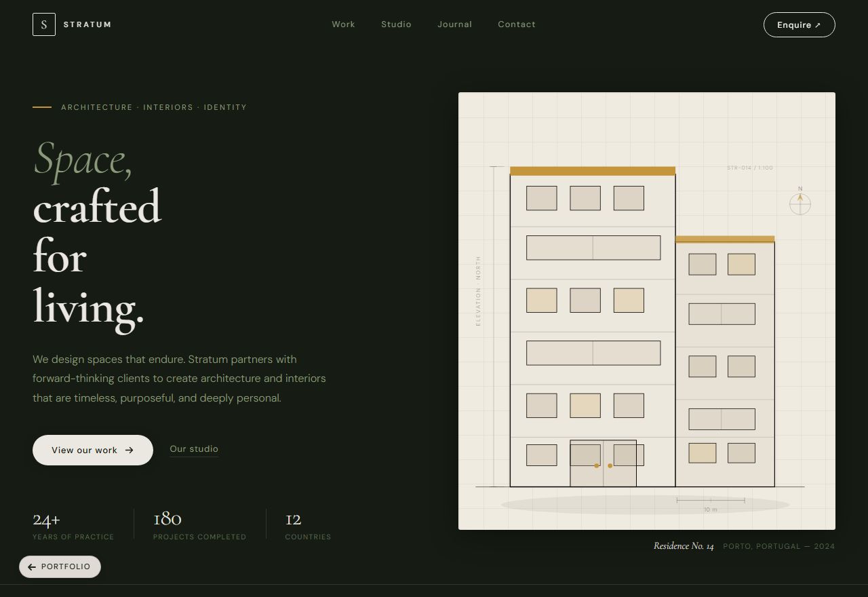Click the Portfolio back button
The height and width of the screenshot is (597, 868).
point(60,566)
